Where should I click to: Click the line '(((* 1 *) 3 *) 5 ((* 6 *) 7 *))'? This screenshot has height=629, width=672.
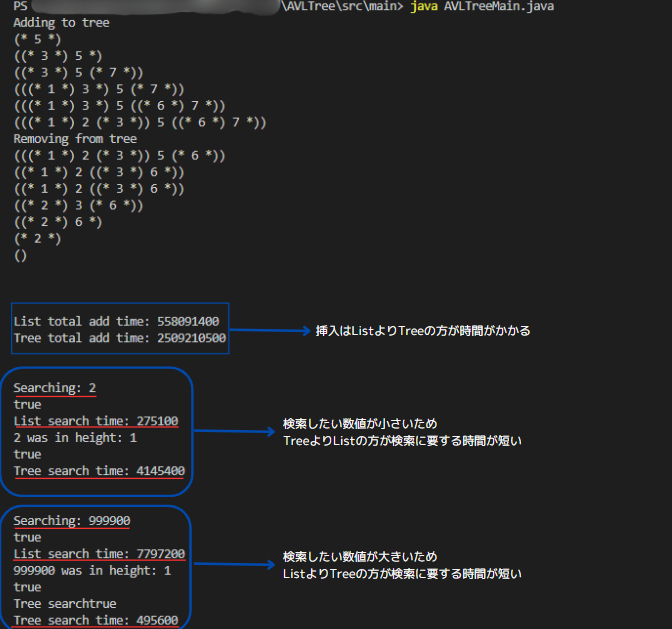click(120, 106)
